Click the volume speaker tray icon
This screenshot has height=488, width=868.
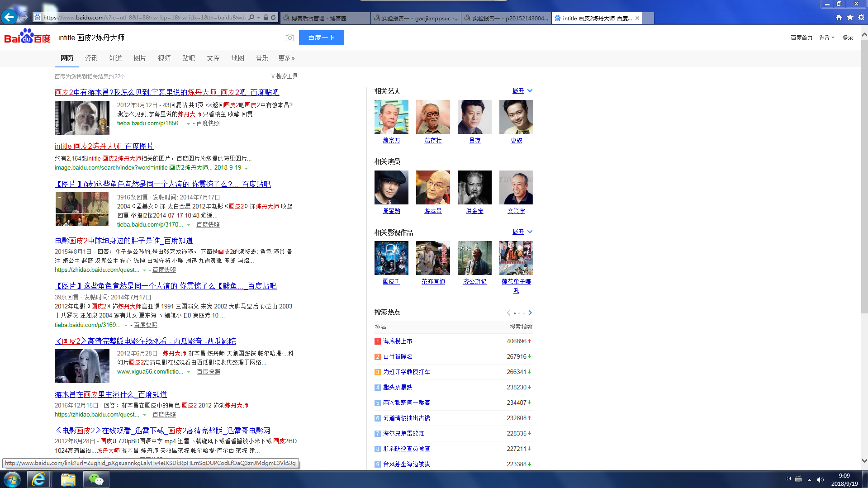(x=821, y=479)
